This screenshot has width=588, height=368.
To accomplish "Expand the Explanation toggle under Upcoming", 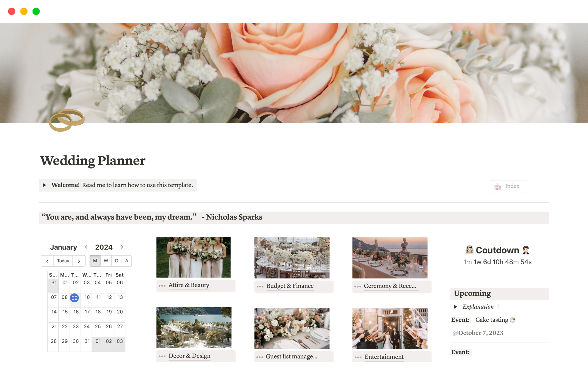I will 456,307.
